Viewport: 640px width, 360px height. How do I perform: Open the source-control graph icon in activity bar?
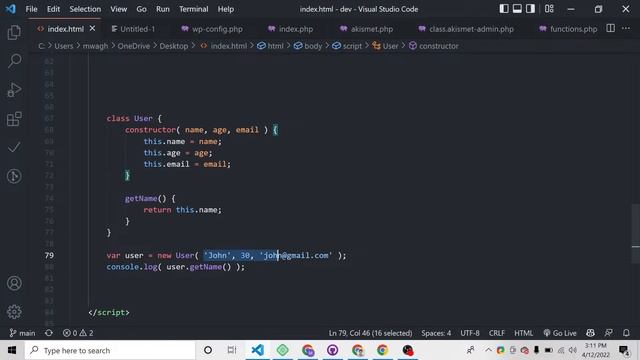tap(14, 176)
